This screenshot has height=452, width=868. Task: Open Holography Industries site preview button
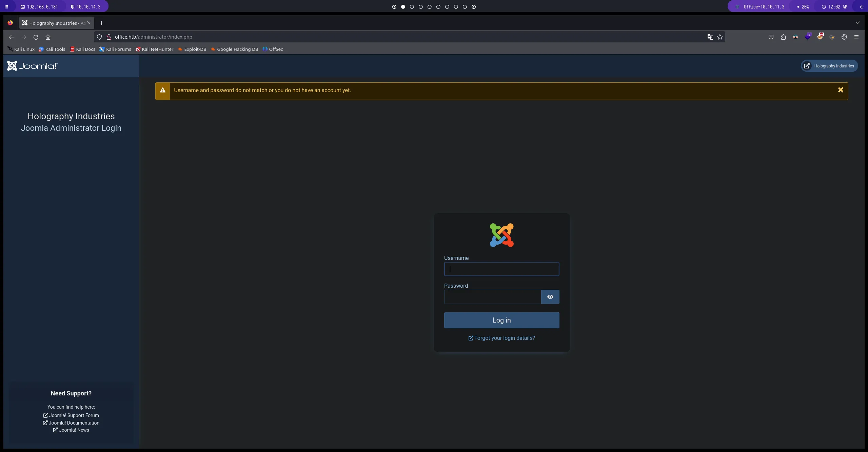pyautogui.click(x=829, y=66)
